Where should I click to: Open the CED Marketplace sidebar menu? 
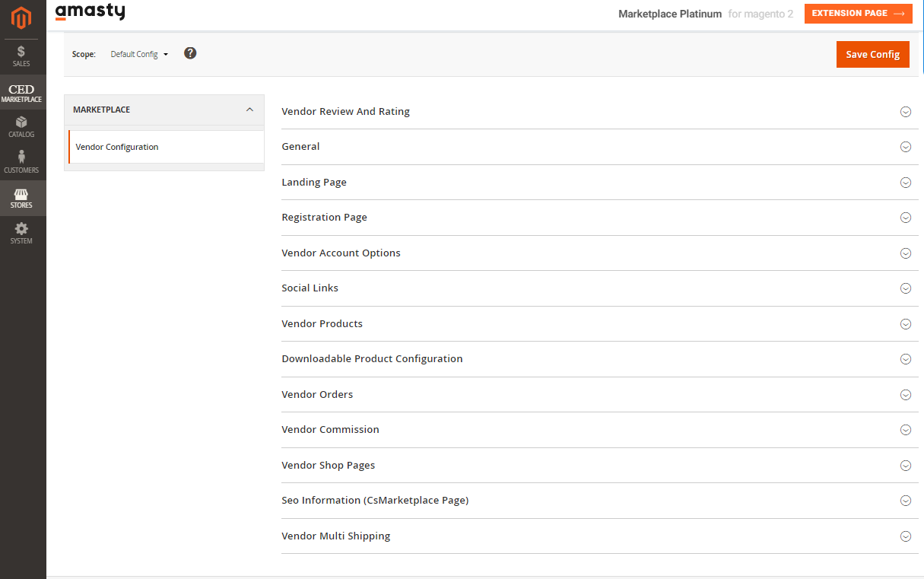[21, 93]
